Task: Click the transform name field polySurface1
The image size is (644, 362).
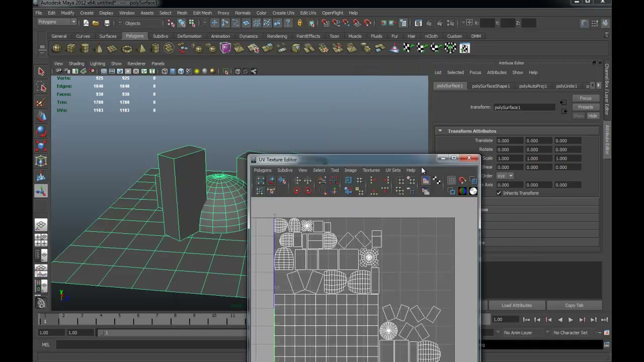Action: pyautogui.click(x=524, y=107)
